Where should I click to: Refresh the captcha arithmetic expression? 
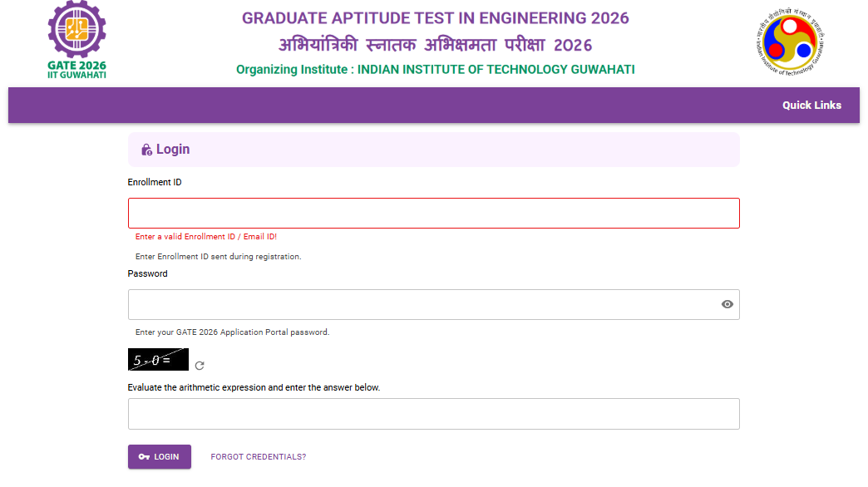200,365
